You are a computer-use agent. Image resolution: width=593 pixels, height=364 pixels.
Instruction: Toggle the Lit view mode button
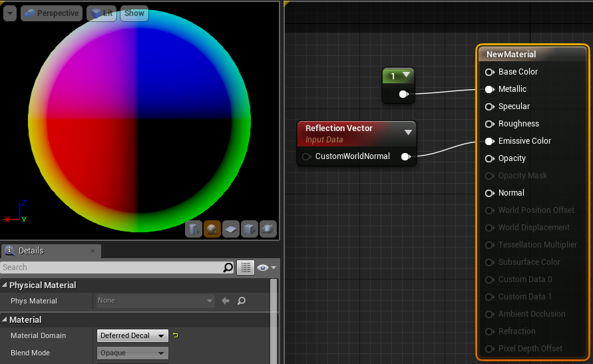click(101, 13)
